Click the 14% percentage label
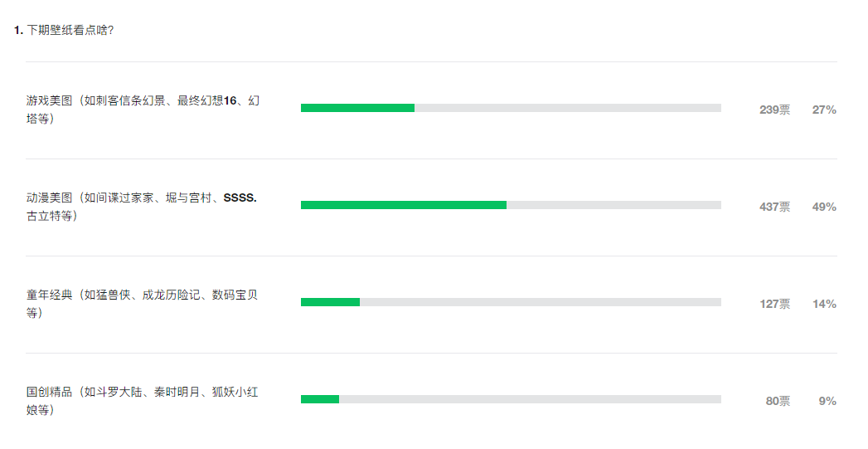Screen dimensions: 868x449 click(824, 304)
